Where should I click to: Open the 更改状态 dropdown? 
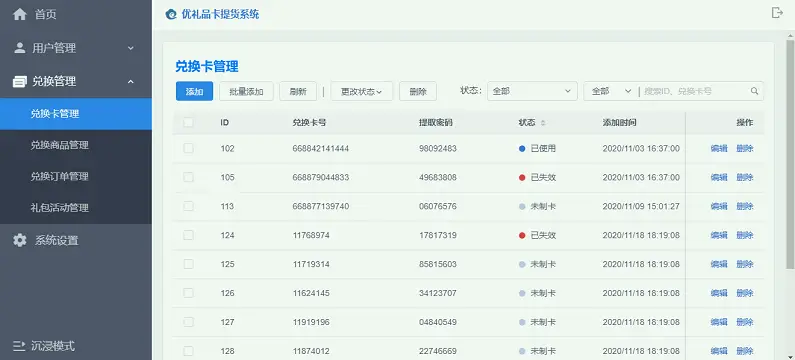[362, 91]
